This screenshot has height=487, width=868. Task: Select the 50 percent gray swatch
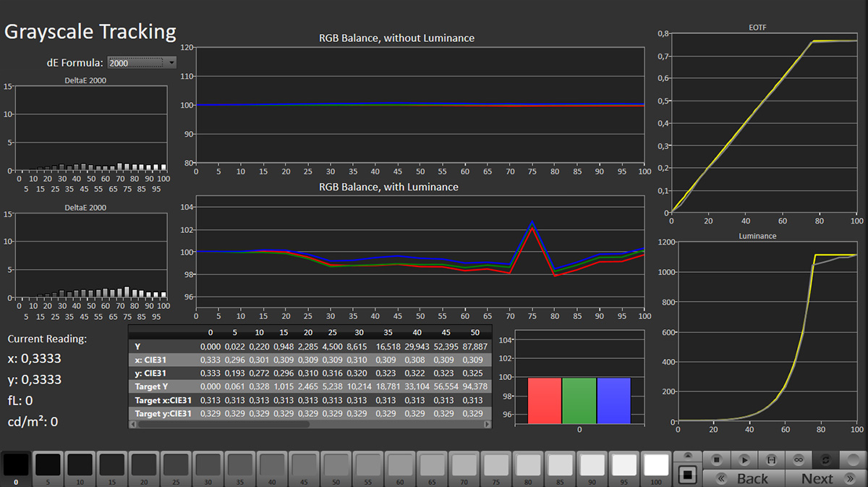click(336, 465)
